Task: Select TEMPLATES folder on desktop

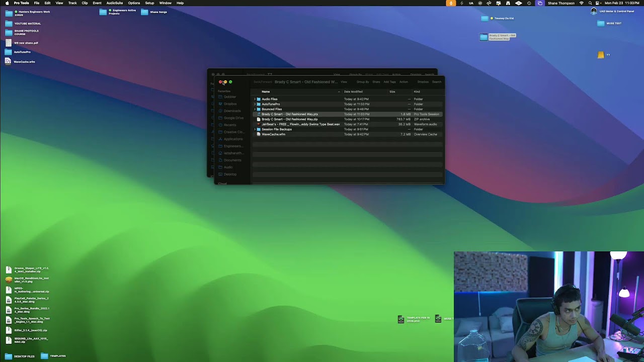Action: 53,356
